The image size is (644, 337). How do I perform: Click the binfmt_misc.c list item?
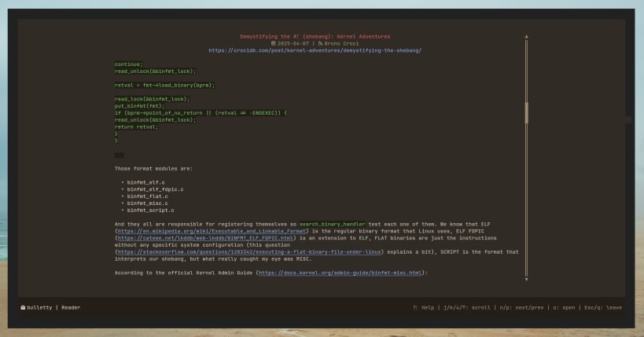(x=148, y=203)
